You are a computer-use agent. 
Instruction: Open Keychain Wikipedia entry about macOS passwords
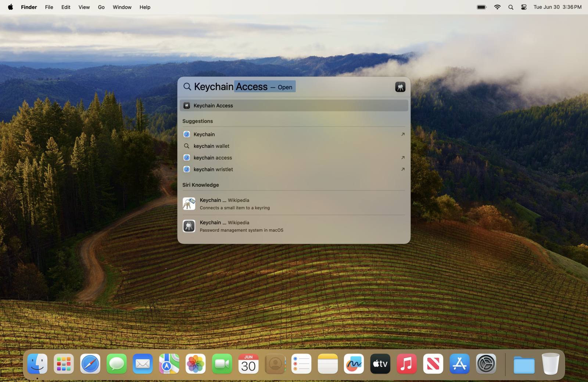294,226
